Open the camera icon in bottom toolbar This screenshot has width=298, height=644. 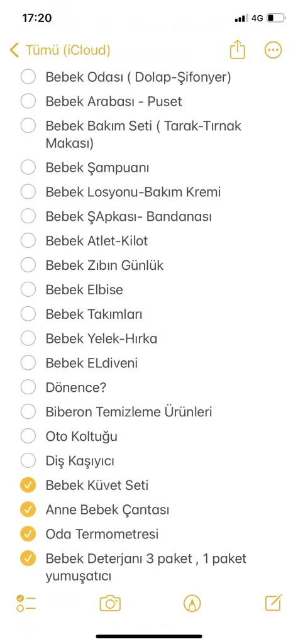[x=110, y=603]
